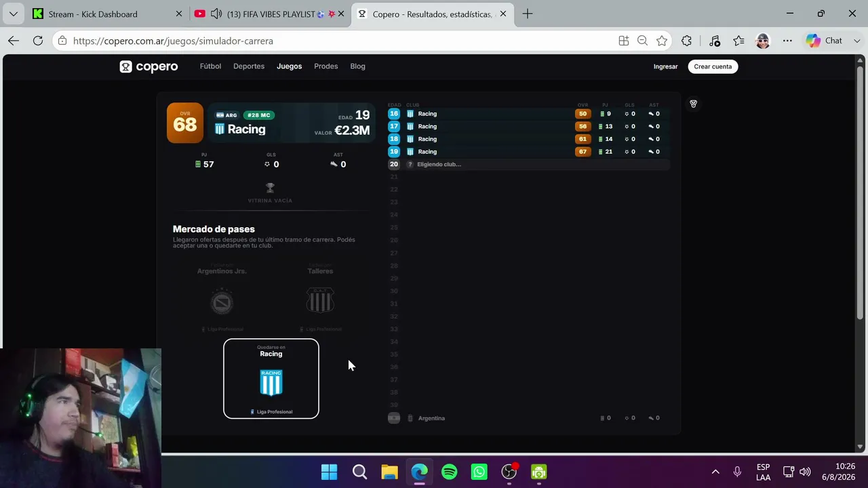The height and width of the screenshot is (488, 868).
Task: Show hidden system tray icons
Action: point(715,472)
